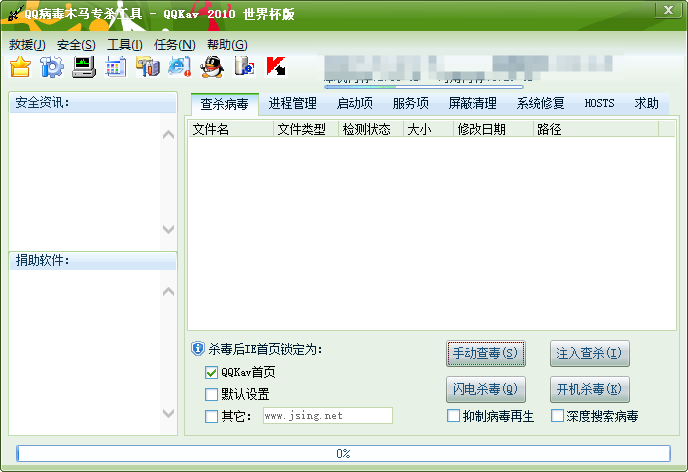Click the memory usage bar under toolbar
The image size is (688, 472).
tap(424, 87)
